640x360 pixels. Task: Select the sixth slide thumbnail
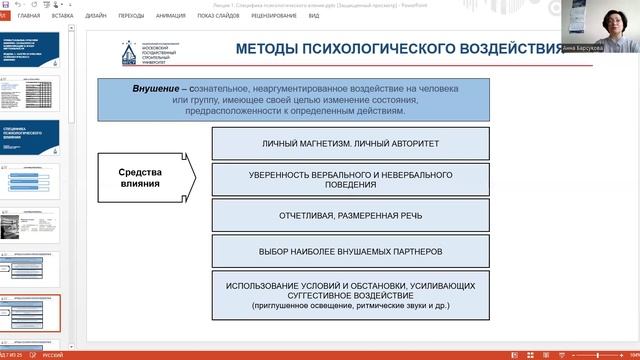click(x=30, y=269)
